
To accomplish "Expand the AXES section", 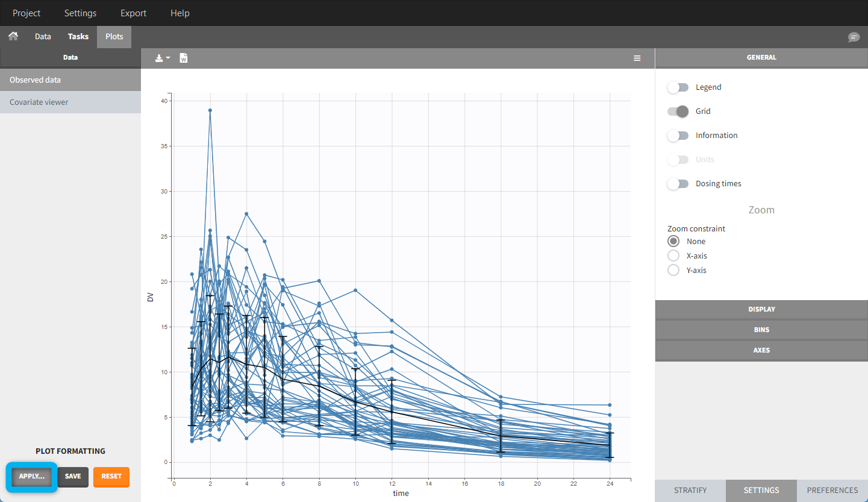I will point(761,350).
